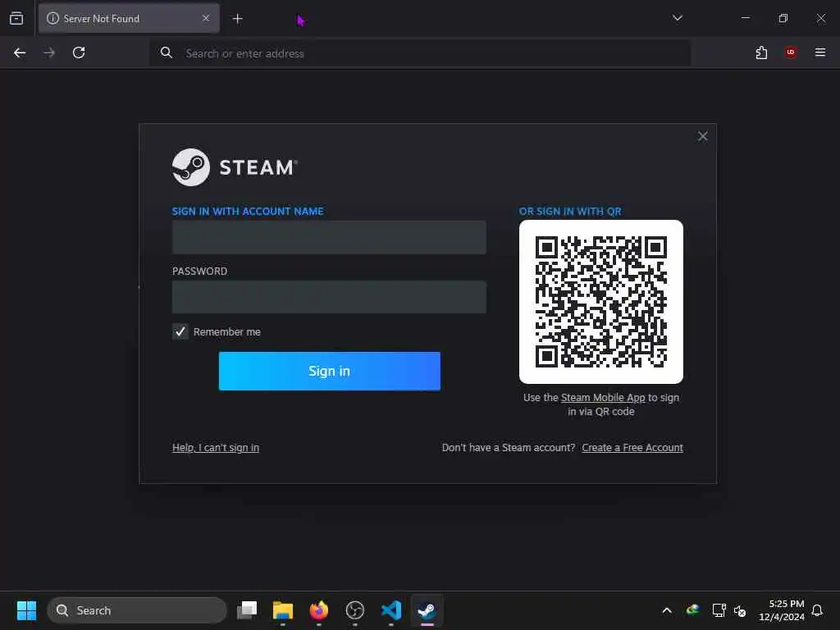Screen dimensions: 840x630
Task: Click the colorful system tray app icon
Action: (x=692, y=610)
